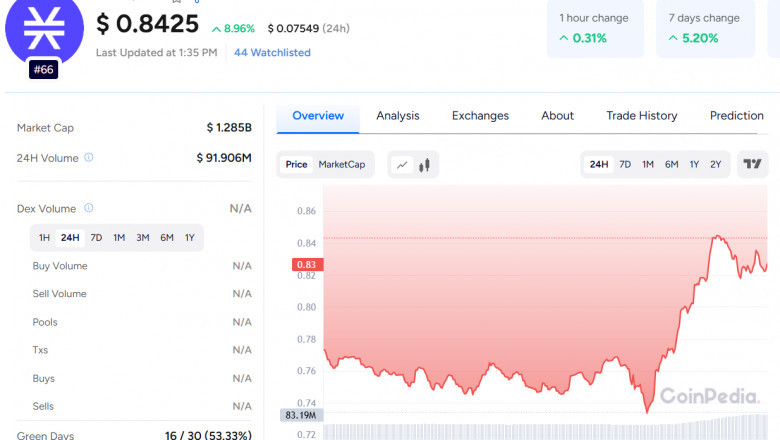
Task: Choose 24H Dex volume period
Action: click(x=70, y=238)
